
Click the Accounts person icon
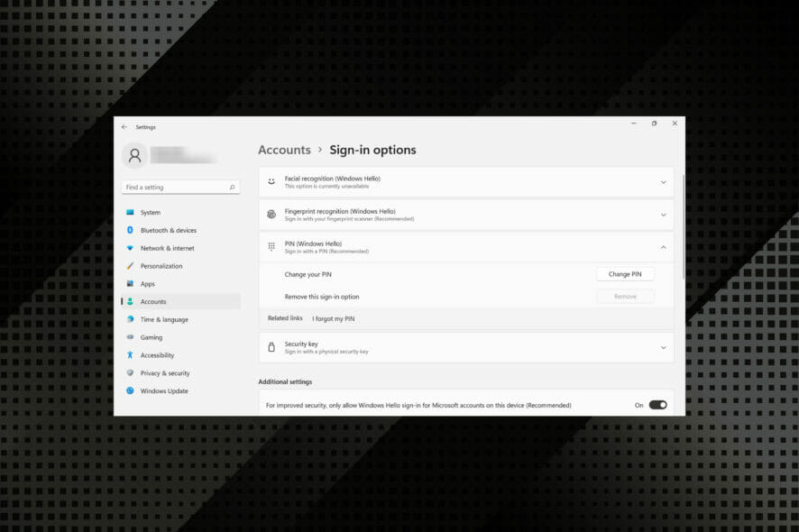(130, 302)
